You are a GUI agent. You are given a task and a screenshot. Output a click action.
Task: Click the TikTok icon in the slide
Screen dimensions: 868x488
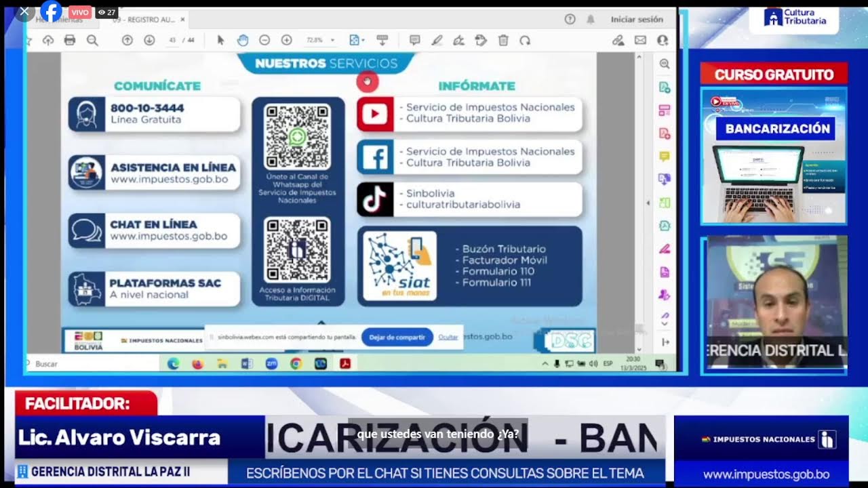tap(375, 199)
